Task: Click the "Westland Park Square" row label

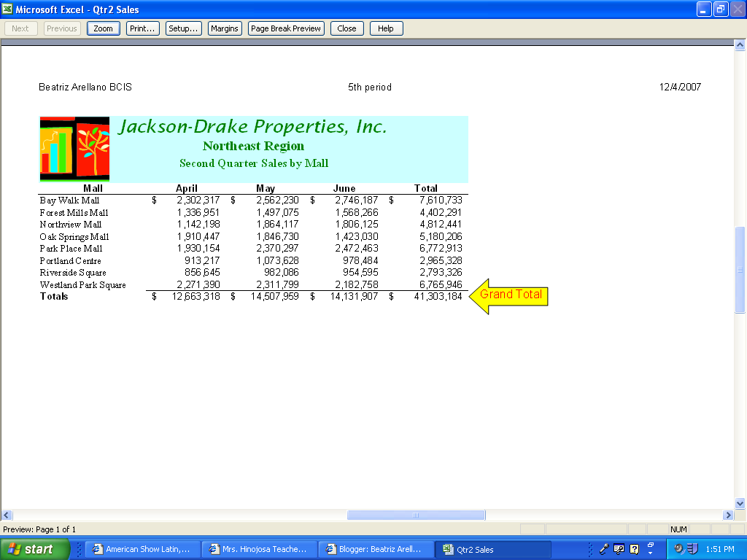Action: pyautogui.click(x=83, y=285)
